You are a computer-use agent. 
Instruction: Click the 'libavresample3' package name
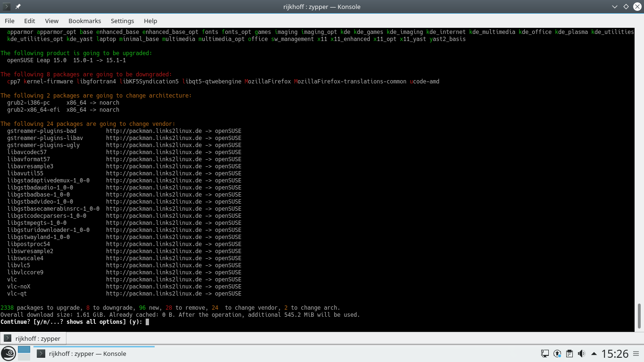pyautogui.click(x=30, y=166)
